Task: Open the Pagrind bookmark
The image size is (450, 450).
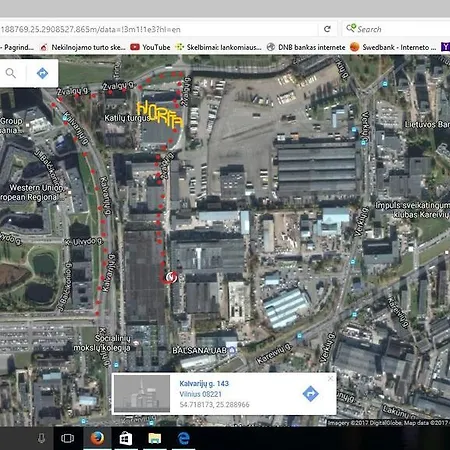Action: click(17, 47)
